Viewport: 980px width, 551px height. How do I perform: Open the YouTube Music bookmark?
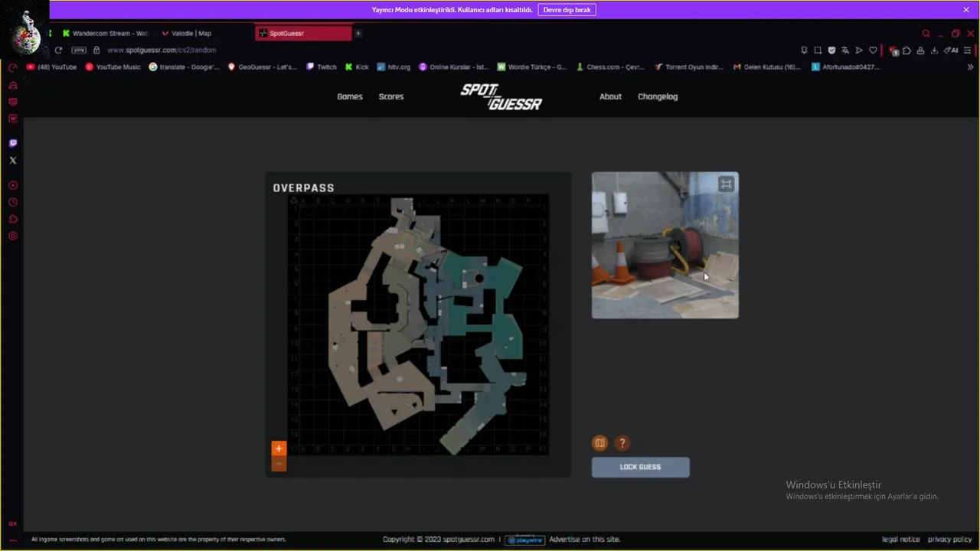[113, 67]
